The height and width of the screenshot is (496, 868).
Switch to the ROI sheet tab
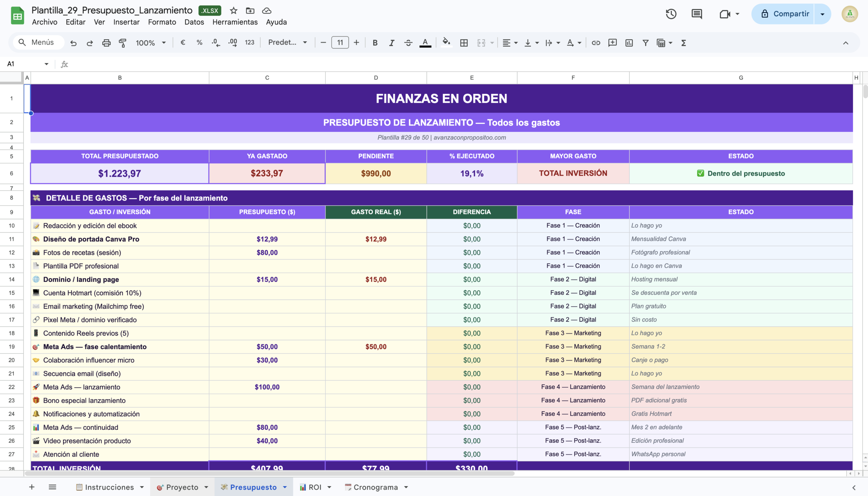click(x=315, y=487)
